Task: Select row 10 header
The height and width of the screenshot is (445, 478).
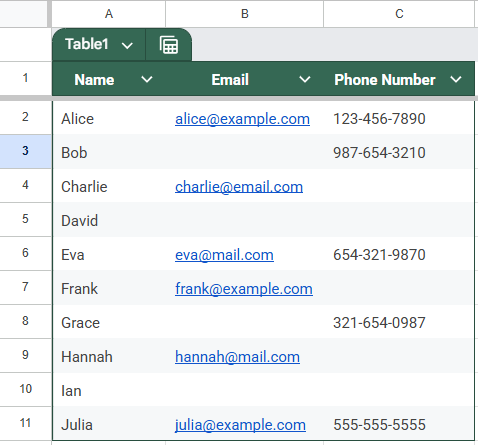Action: point(25,389)
